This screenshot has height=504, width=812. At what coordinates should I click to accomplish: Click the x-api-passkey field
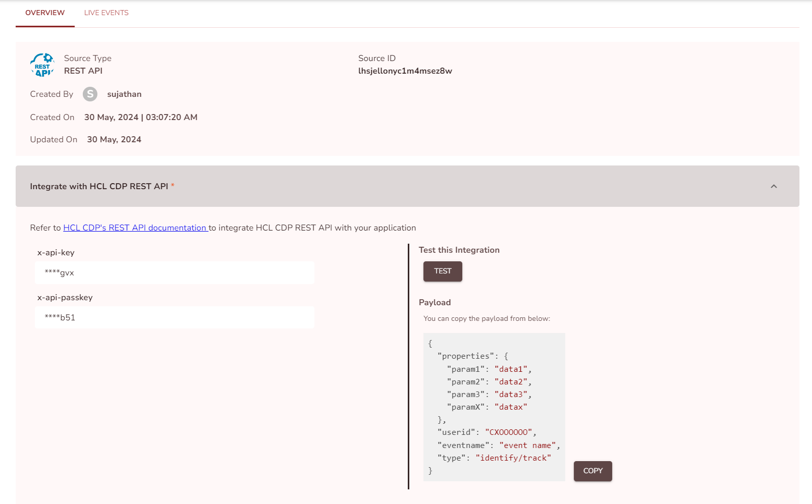[x=174, y=317]
